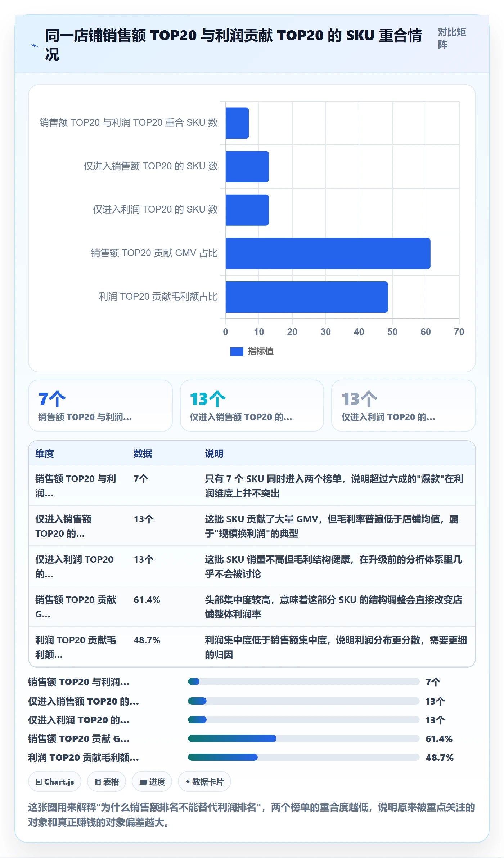Select the 进度 tag chip
The image size is (504, 858).
[152, 782]
